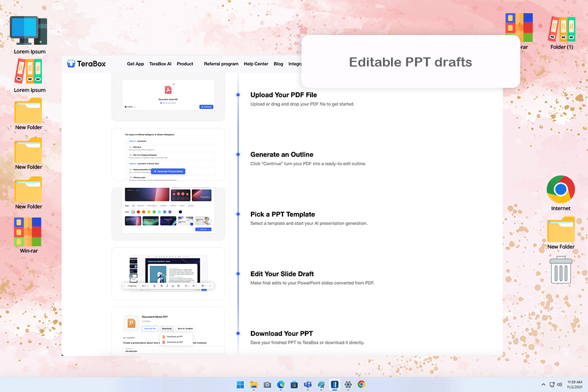Screen dimensions: 588x392
Task: Click the Underline icon in editor toolbar
Action: 173,286
